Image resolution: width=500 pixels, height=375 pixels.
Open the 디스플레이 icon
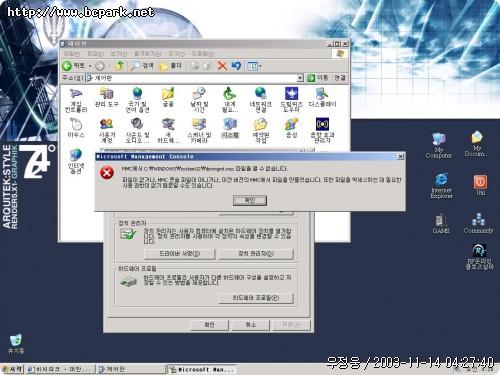click(x=322, y=97)
